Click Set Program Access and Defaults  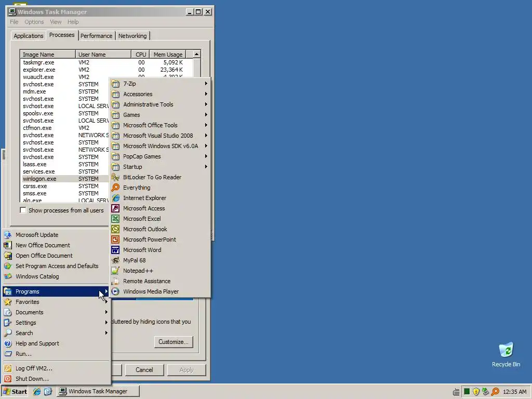point(57,266)
